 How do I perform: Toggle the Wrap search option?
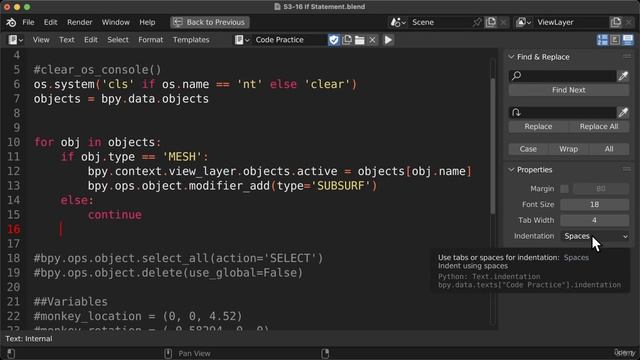click(569, 149)
